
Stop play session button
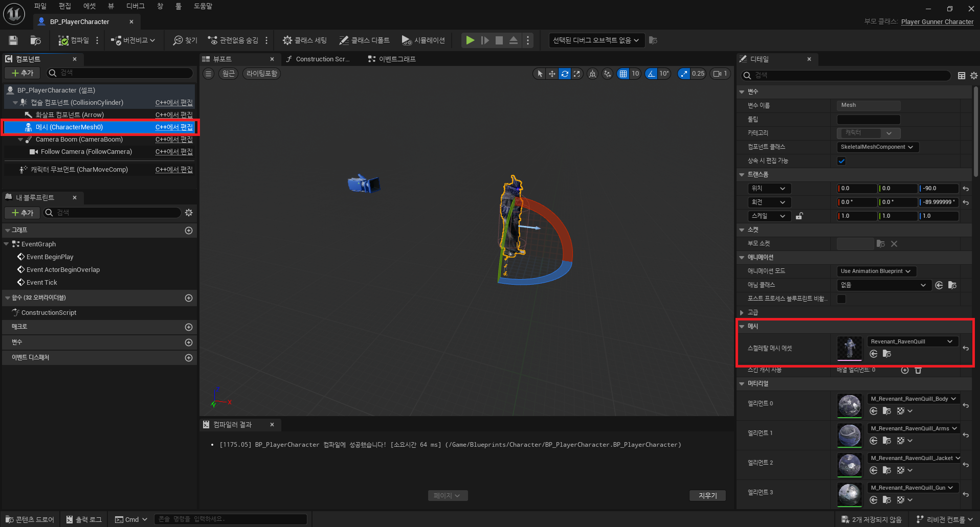499,40
